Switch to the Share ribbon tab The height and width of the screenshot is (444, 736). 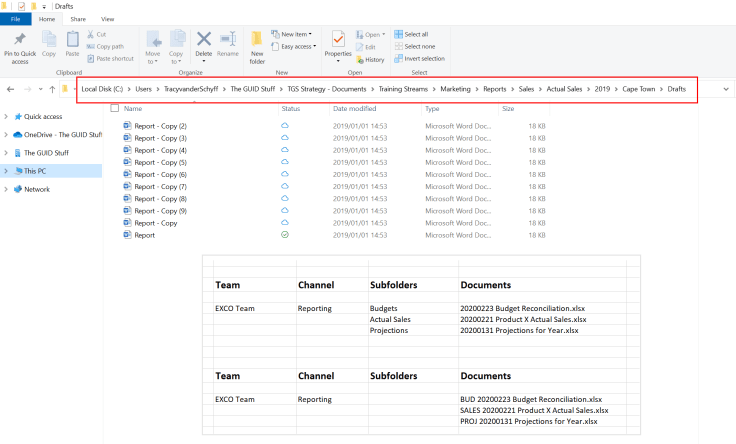point(78,19)
